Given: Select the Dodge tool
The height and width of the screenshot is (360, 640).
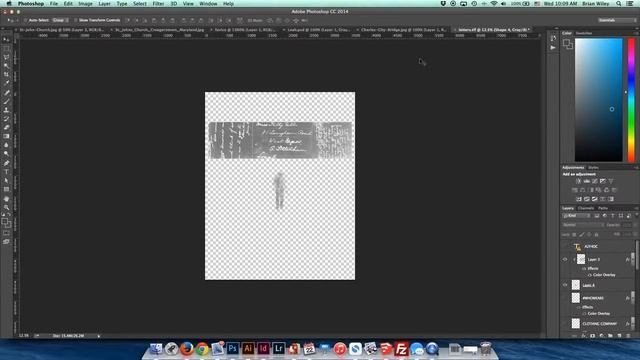Looking at the screenshot, I should pos(6,154).
